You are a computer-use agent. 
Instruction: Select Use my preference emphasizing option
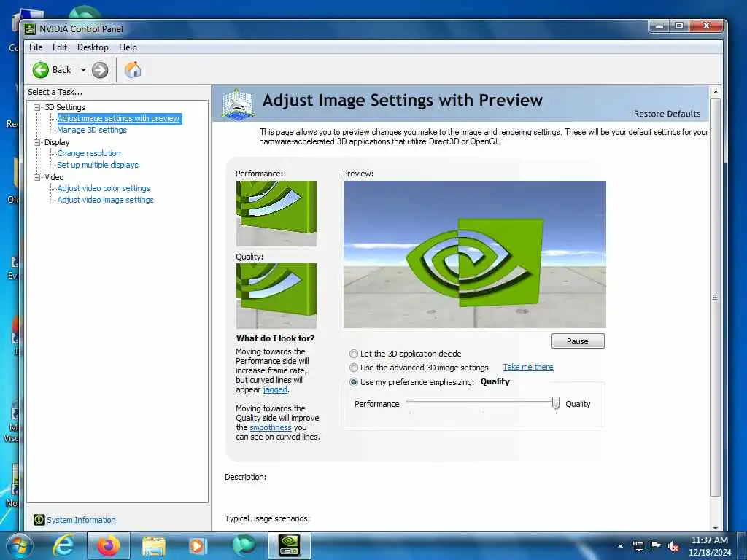coord(354,382)
